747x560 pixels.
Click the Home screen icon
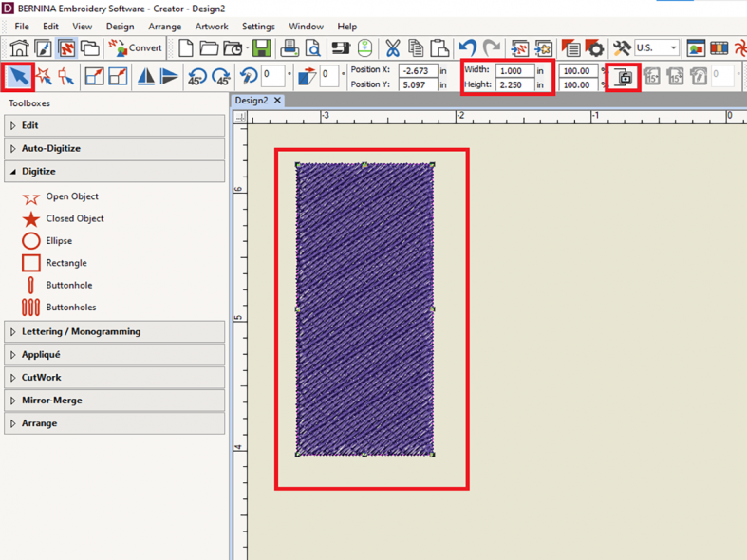click(19, 47)
